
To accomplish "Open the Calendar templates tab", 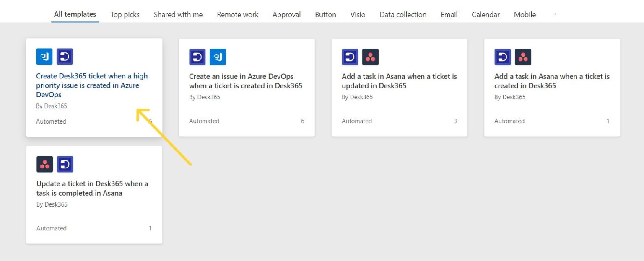I will coord(485,14).
